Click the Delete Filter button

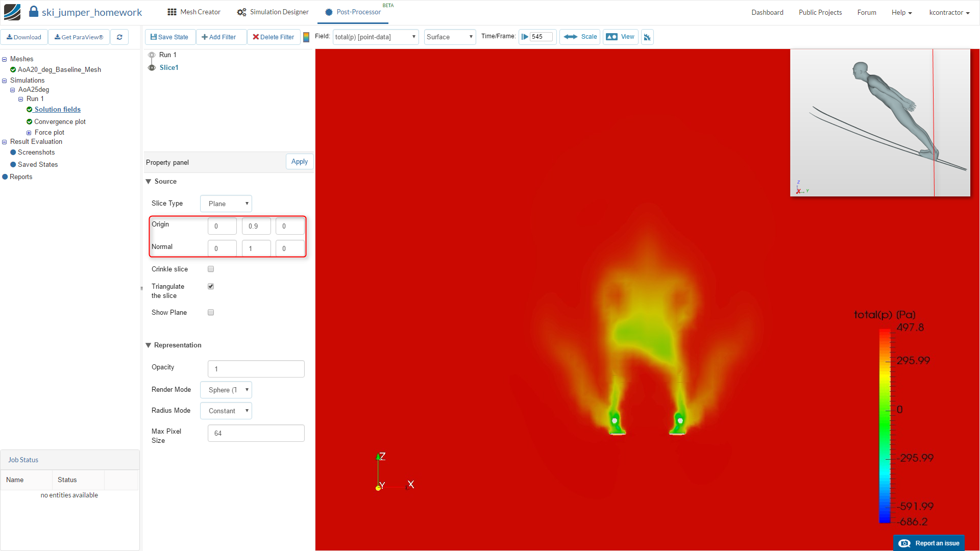tap(274, 37)
